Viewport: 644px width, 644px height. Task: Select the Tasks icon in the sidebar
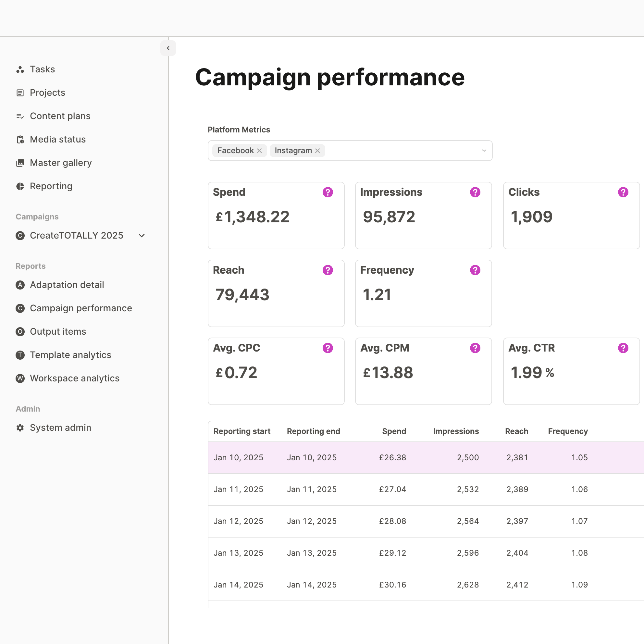(20, 69)
